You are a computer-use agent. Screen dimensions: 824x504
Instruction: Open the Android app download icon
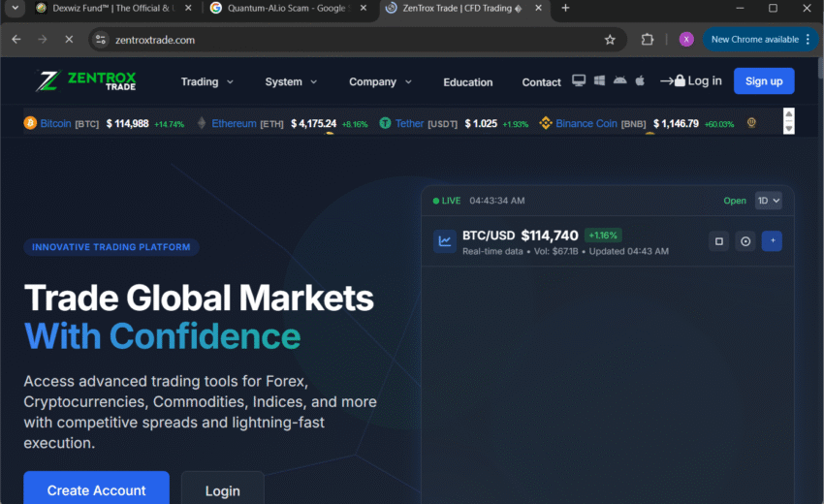click(620, 80)
